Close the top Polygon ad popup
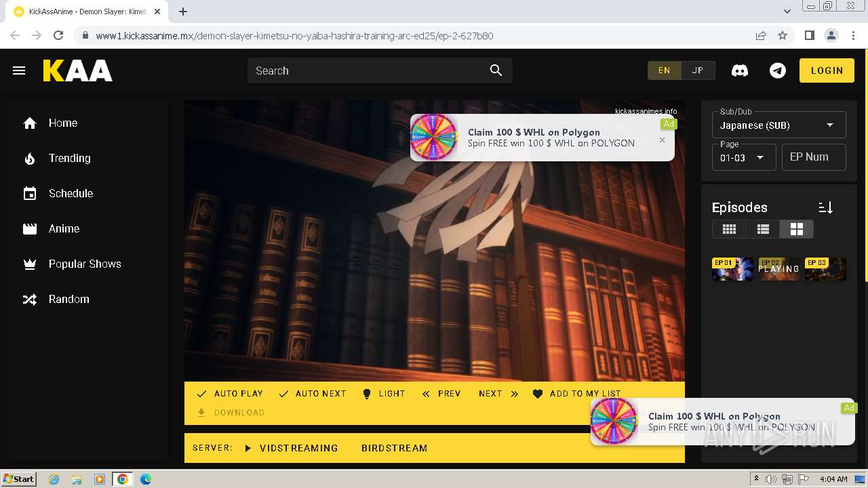 (662, 140)
